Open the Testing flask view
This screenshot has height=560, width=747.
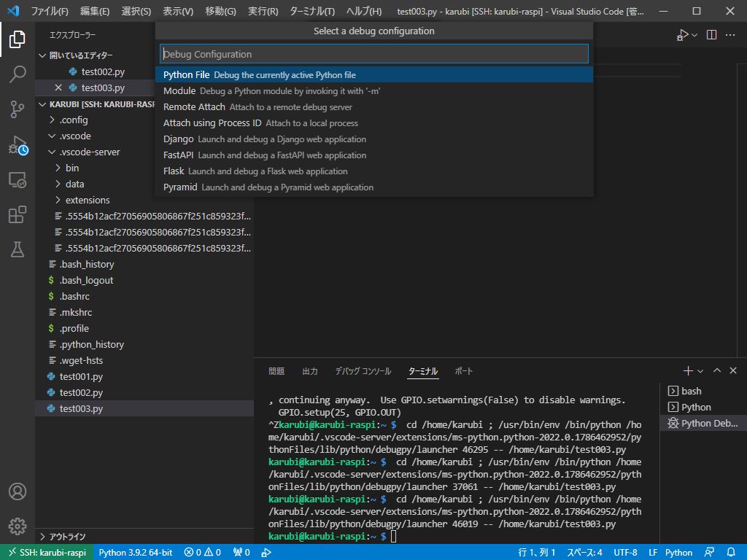pos(18,249)
